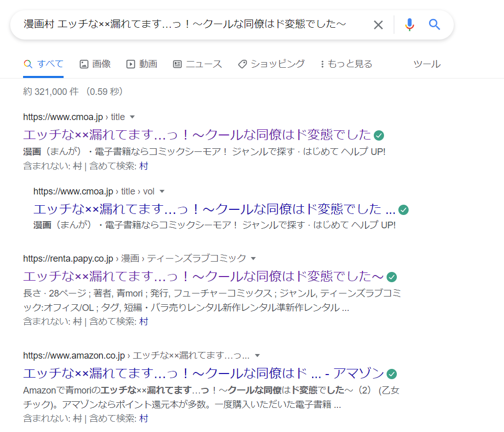Click the green checkmark badge on the first cmoa.jp result
The width and height of the screenshot is (504, 432).
[x=379, y=135]
